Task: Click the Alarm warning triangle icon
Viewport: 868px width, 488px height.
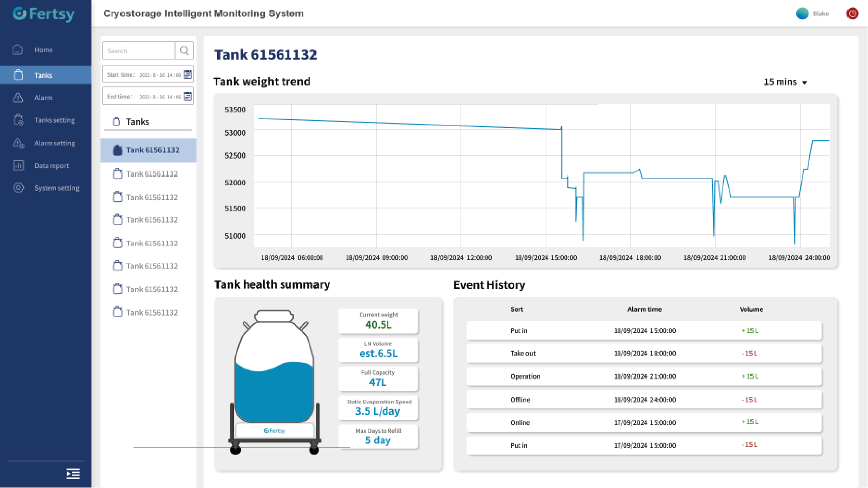Action: coord(18,98)
